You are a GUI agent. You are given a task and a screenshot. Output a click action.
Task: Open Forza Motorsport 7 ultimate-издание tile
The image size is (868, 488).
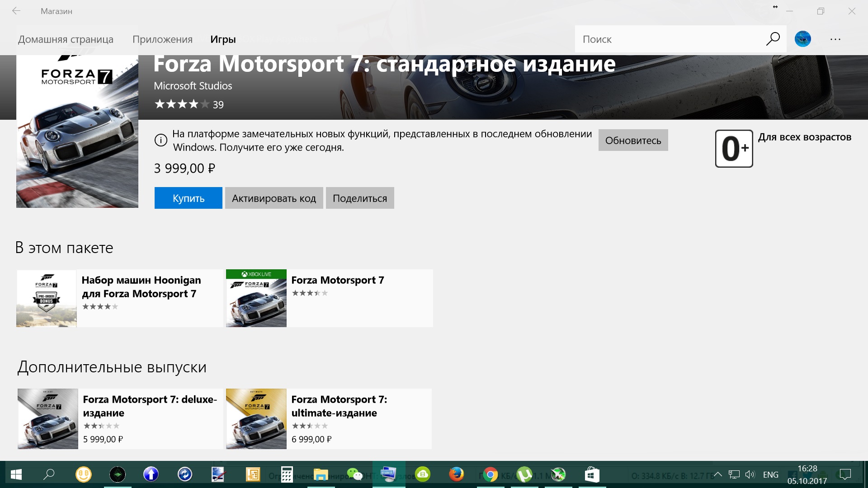(x=329, y=419)
